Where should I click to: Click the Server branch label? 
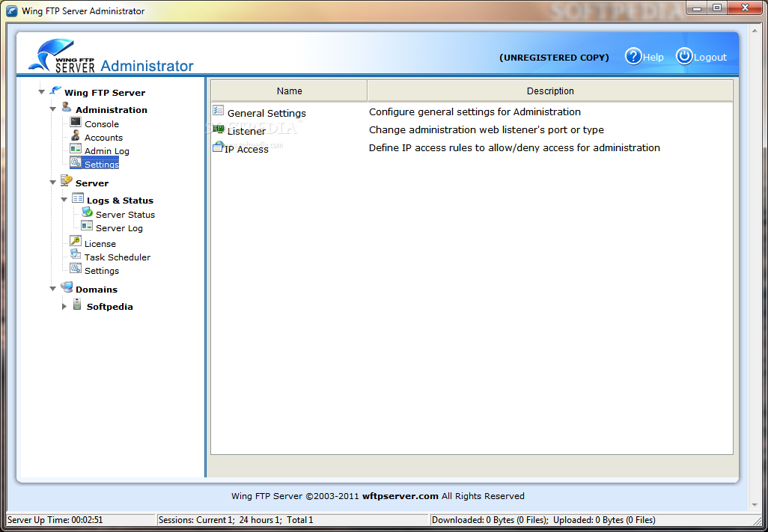(x=92, y=183)
